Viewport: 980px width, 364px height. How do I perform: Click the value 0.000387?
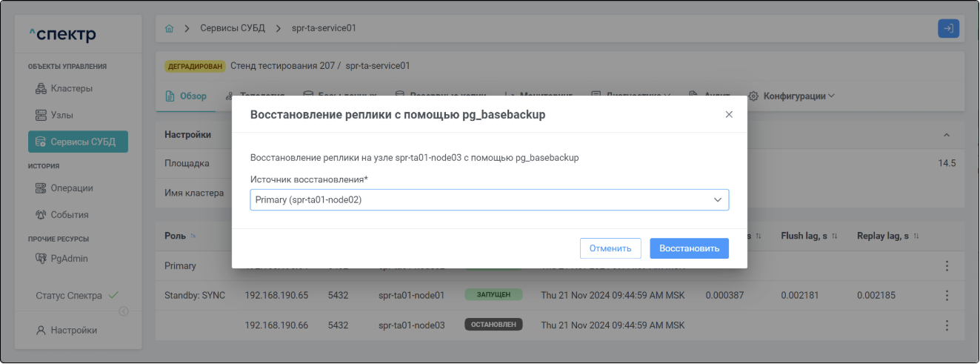(x=725, y=295)
